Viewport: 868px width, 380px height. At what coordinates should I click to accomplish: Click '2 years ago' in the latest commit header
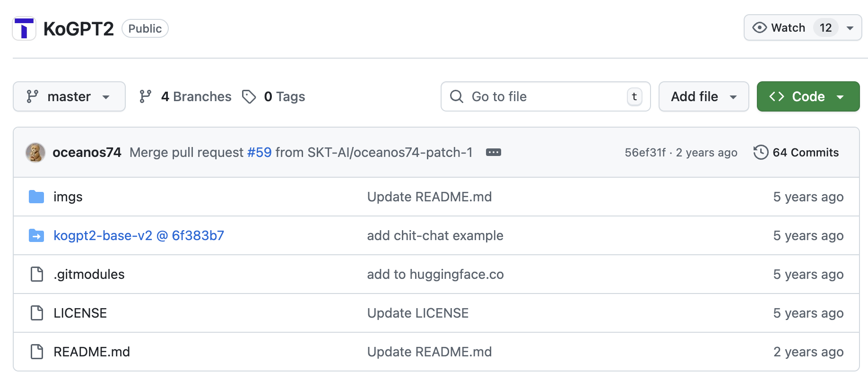tap(706, 152)
